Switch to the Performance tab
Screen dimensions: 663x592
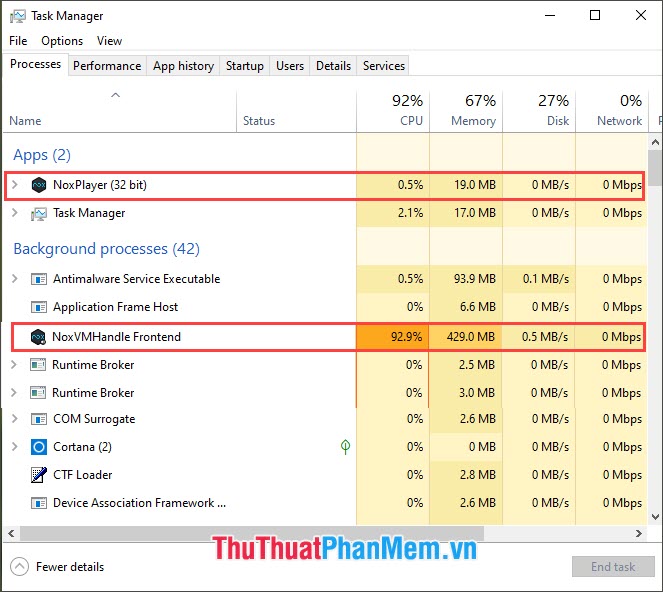click(x=107, y=66)
